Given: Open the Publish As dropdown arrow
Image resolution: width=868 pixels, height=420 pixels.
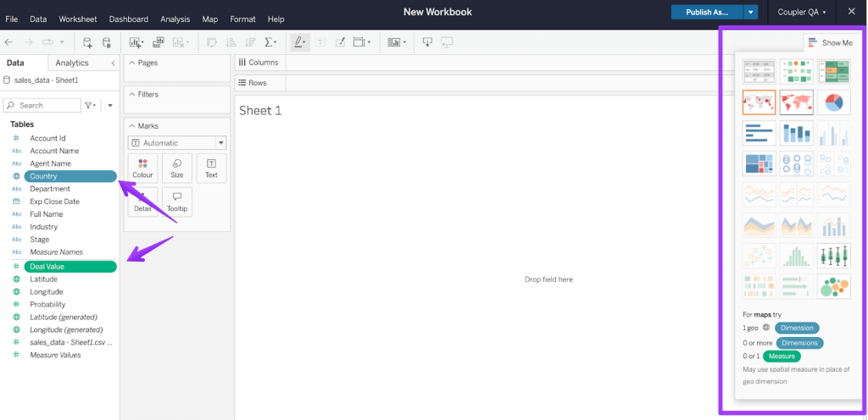Looking at the screenshot, I should 751,12.
